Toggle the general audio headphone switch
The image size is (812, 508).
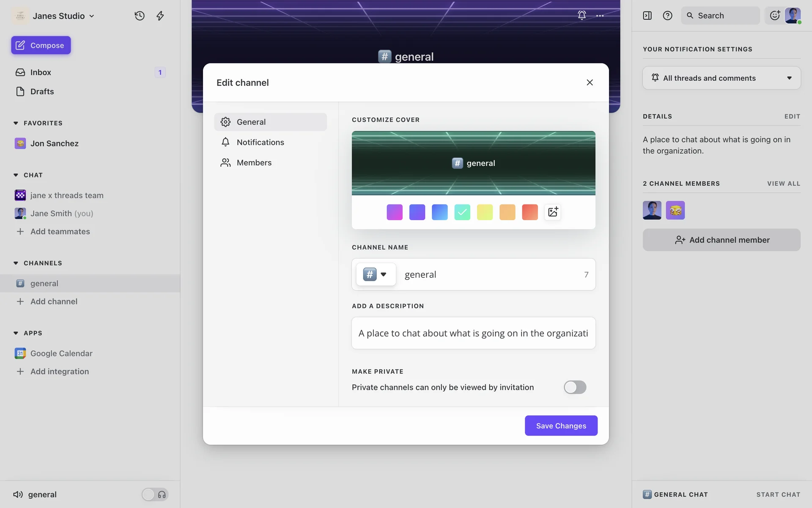pyautogui.click(x=155, y=494)
